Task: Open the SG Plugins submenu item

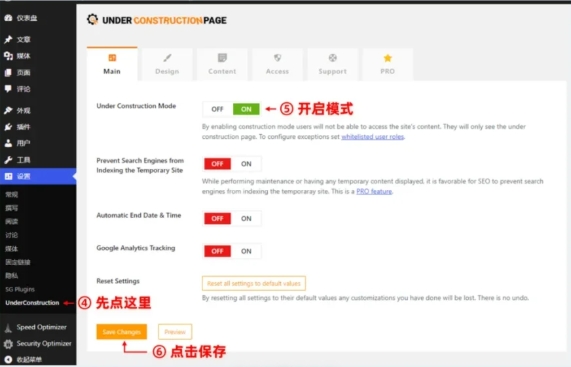Action: [x=20, y=289]
